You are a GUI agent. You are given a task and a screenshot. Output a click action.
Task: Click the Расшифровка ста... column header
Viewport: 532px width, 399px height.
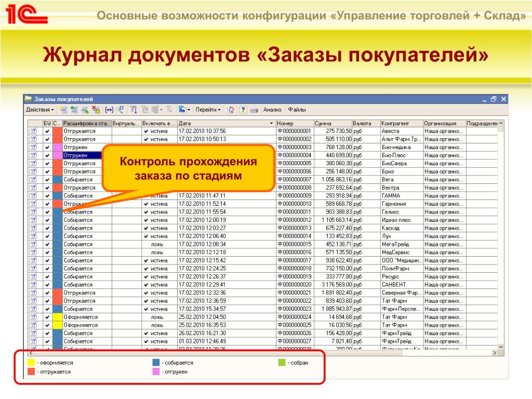(x=87, y=124)
